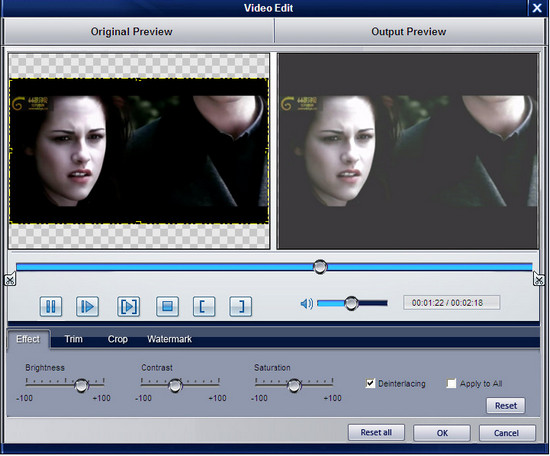Click the time display 00:01:22 / 00:02:18

[451, 303]
